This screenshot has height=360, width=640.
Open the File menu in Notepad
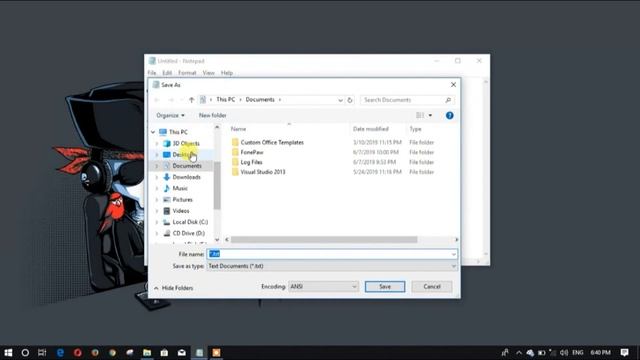click(152, 73)
